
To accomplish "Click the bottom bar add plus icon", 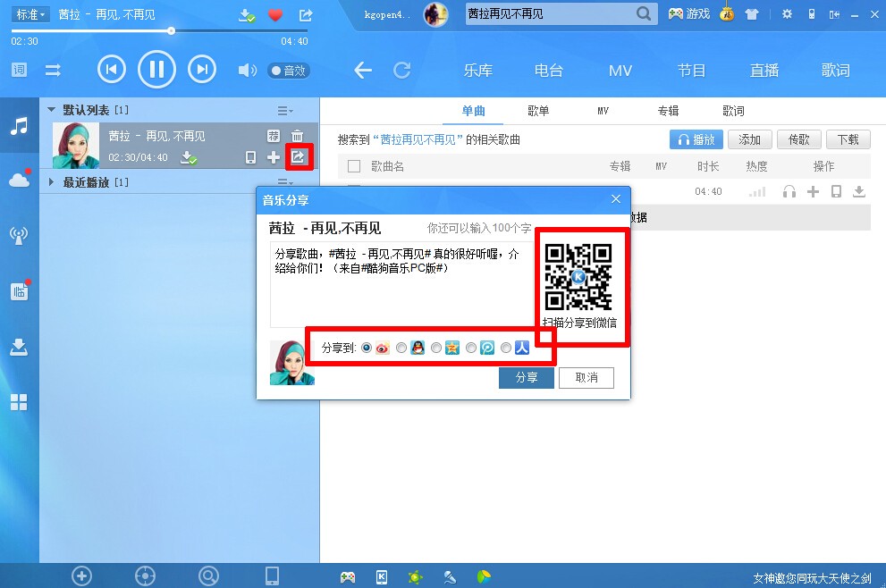I will pyautogui.click(x=82, y=576).
